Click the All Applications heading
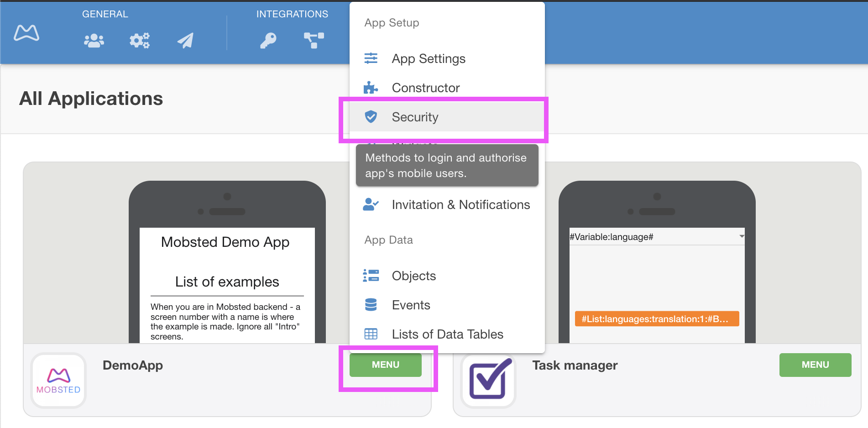 [91, 99]
